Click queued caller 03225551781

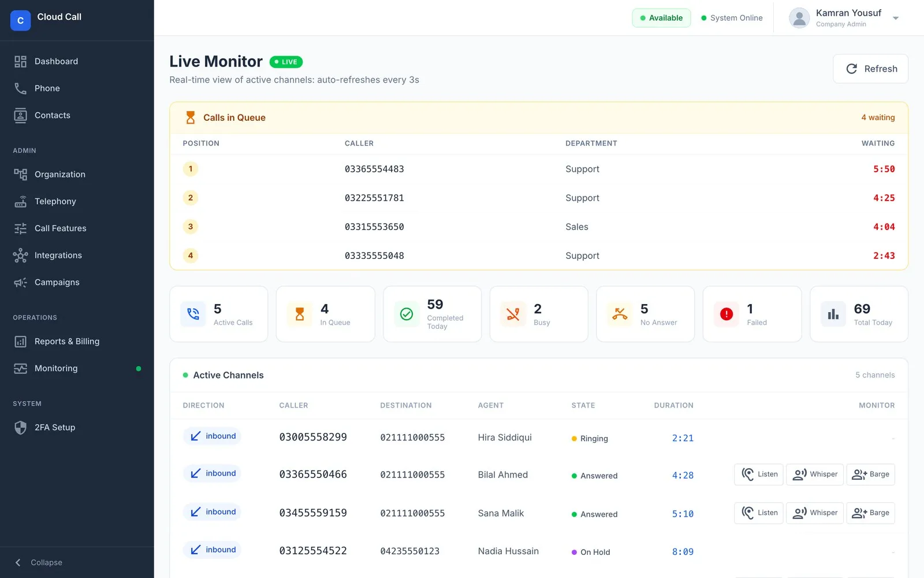coord(374,198)
